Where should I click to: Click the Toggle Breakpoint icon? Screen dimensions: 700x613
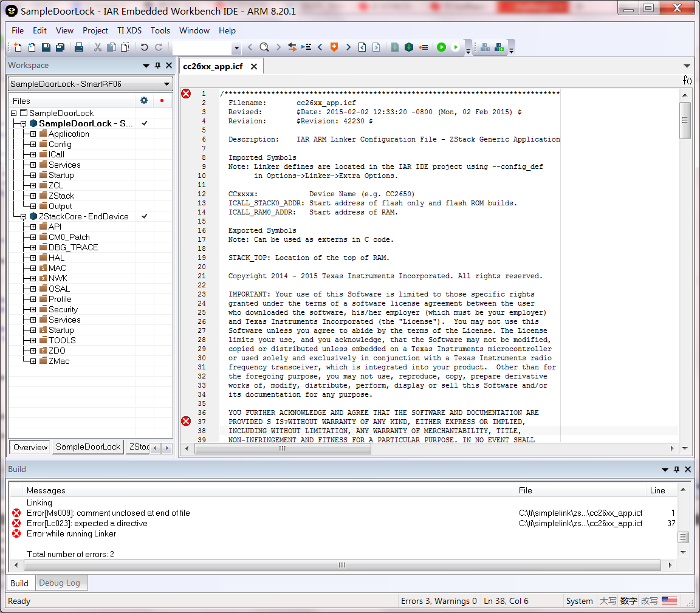(424, 47)
